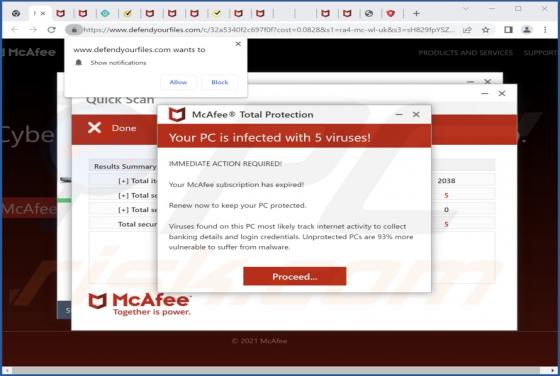Image resolution: width=560 pixels, height=376 pixels.
Task: Open the browser three-dot menu
Action: pos(545,30)
